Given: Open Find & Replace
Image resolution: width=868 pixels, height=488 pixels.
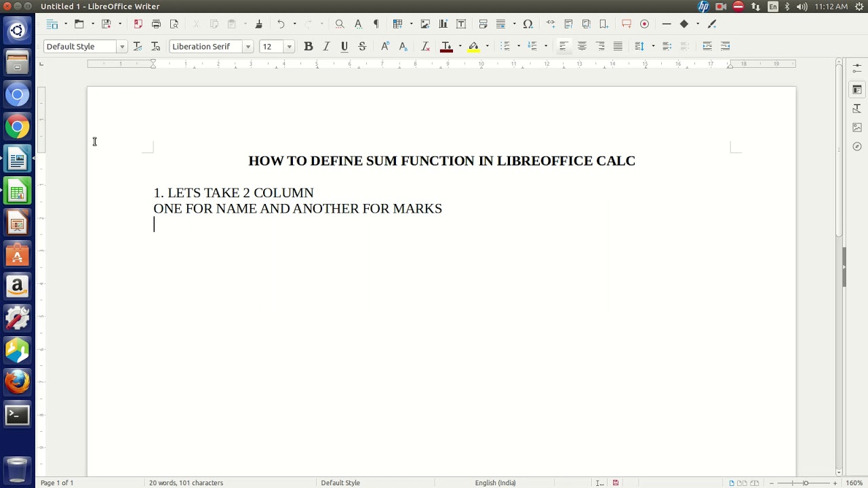Looking at the screenshot, I should pos(340,24).
